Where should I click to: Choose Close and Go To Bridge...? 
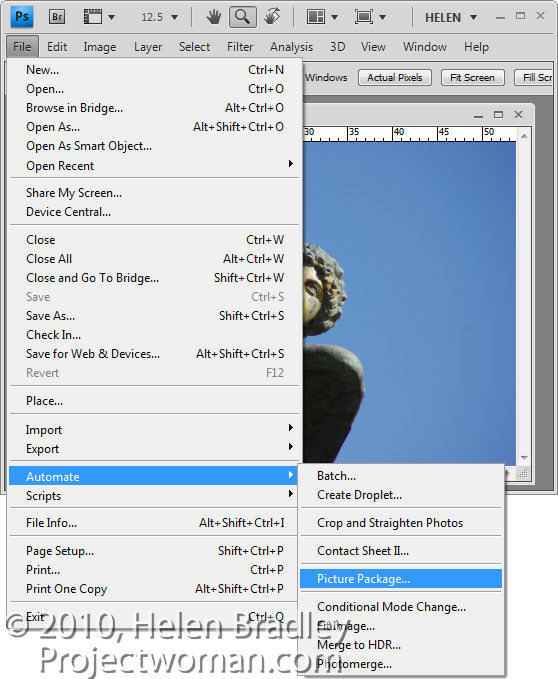[155, 278]
